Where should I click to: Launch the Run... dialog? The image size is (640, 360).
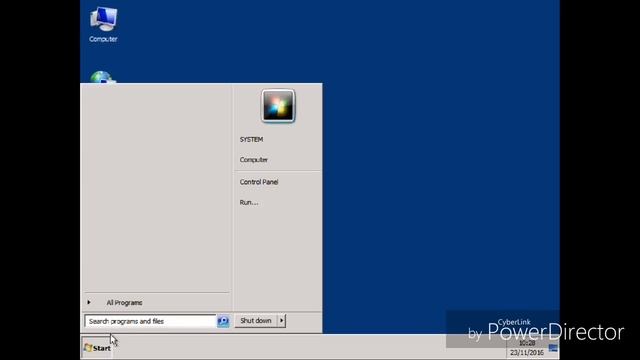click(x=249, y=202)
